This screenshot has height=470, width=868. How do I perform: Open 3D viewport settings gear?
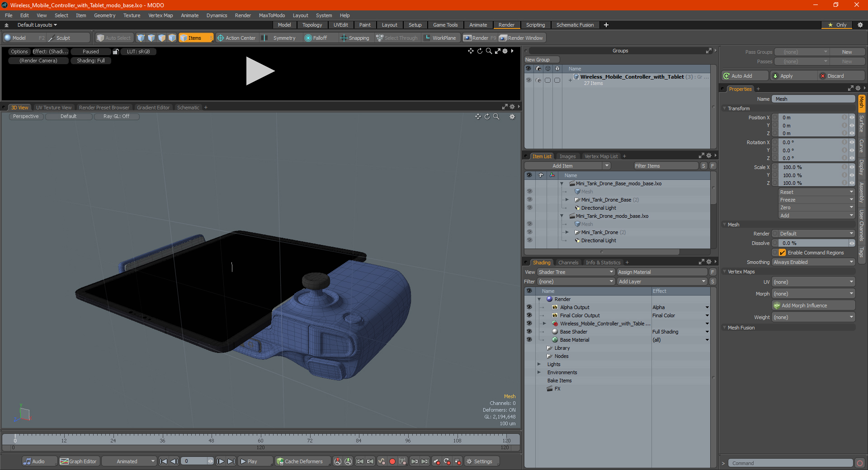512,117
